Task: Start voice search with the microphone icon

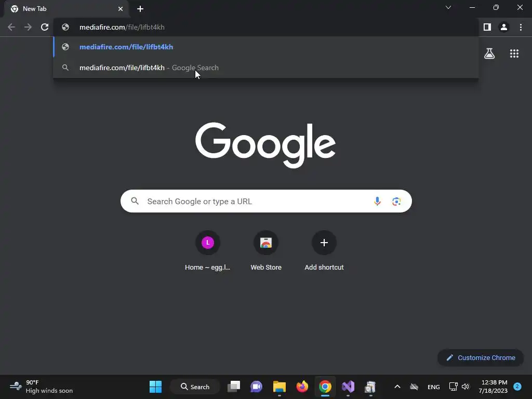Action: (377, 201)
